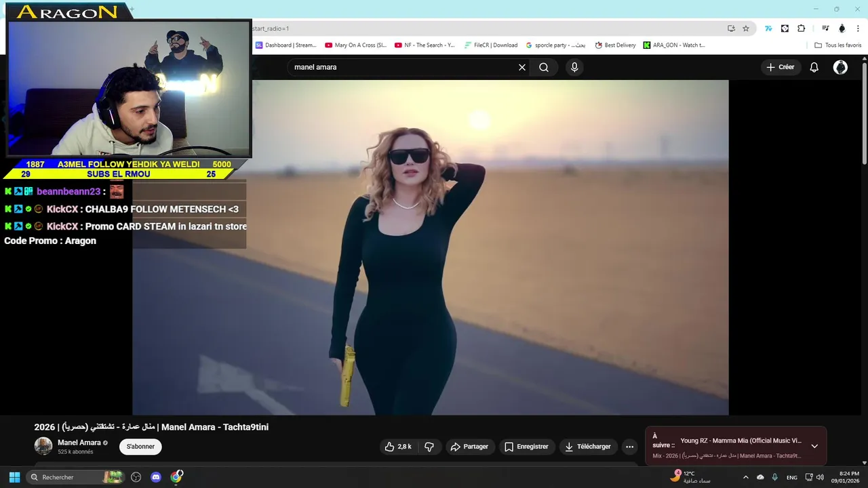Click the Partager share button
The width and height of the screenshot is (868, 488).
coord(469,447)
